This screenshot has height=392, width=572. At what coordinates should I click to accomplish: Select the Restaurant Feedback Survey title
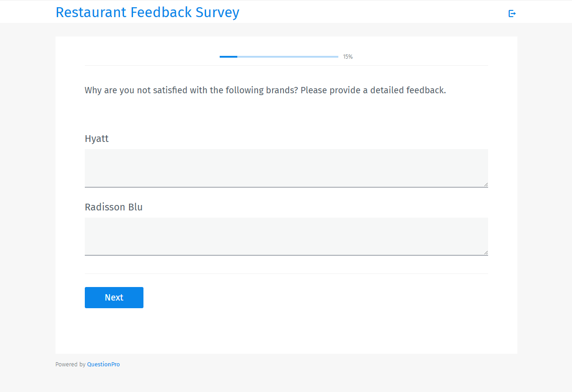(x=148, y=12)
